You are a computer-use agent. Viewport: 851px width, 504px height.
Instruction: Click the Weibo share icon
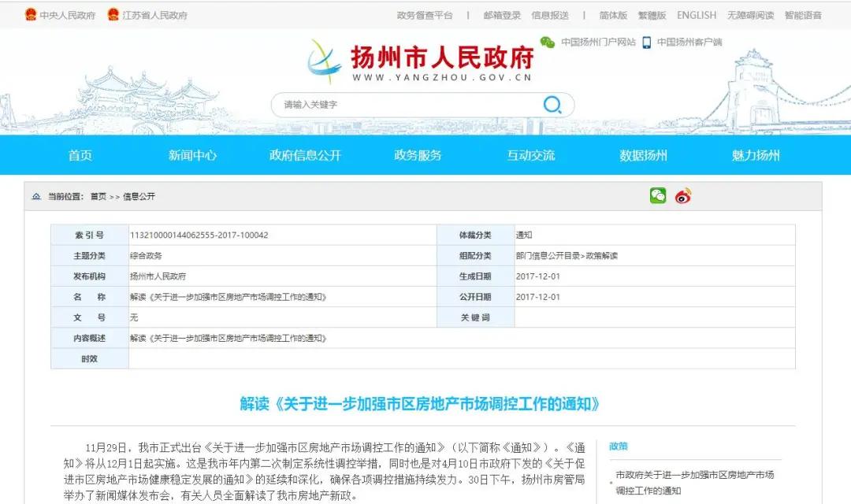pyautogui.click(x=682, y=197)
